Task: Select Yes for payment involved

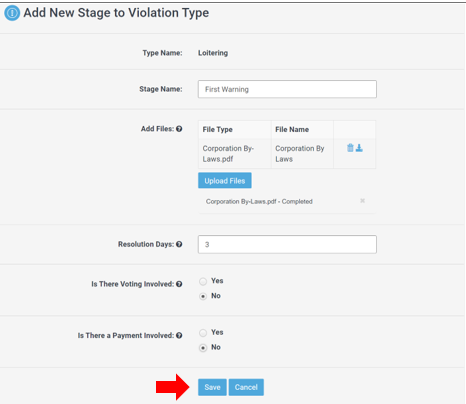Action: (203, 333)
